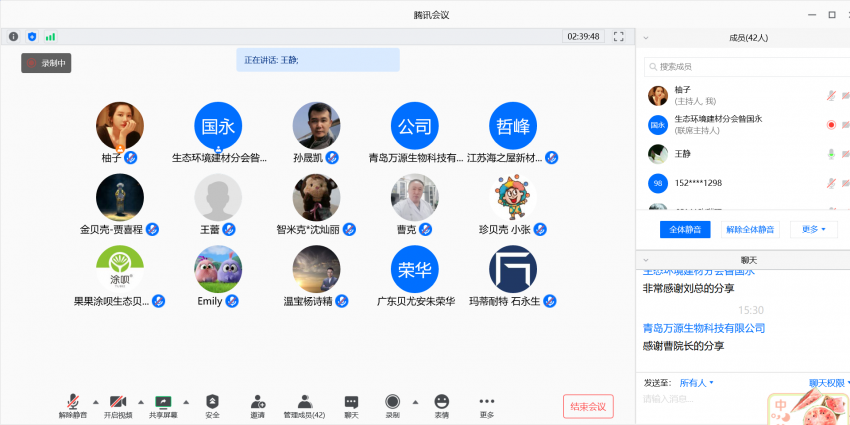Start sharing with 共享屏幕 button

(x=163, y=406)
